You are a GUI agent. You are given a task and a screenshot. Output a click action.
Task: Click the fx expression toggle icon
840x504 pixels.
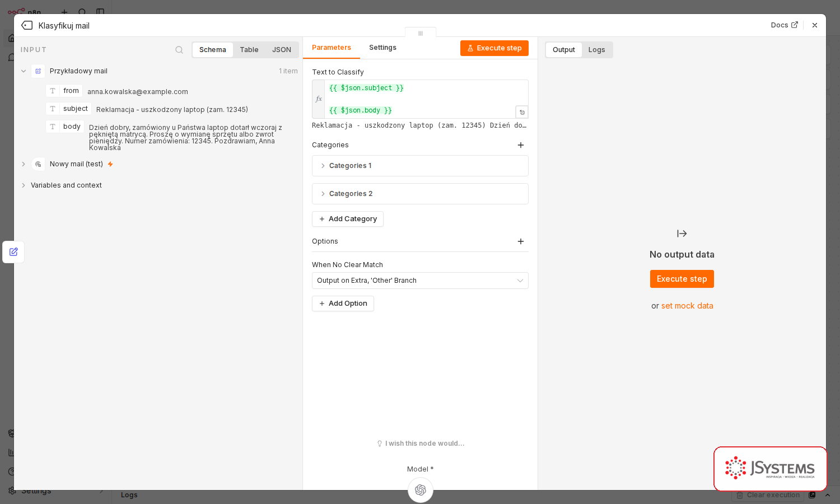[x=319, y=99]
